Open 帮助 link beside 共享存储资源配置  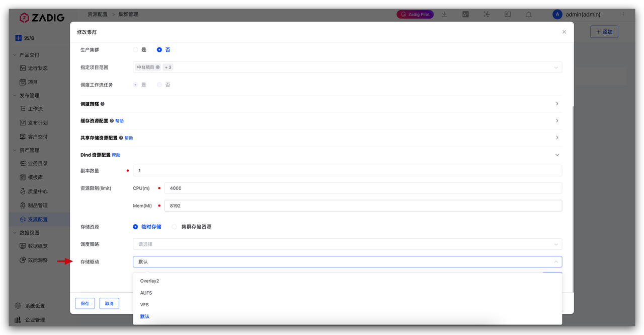(x=129, y=138)
